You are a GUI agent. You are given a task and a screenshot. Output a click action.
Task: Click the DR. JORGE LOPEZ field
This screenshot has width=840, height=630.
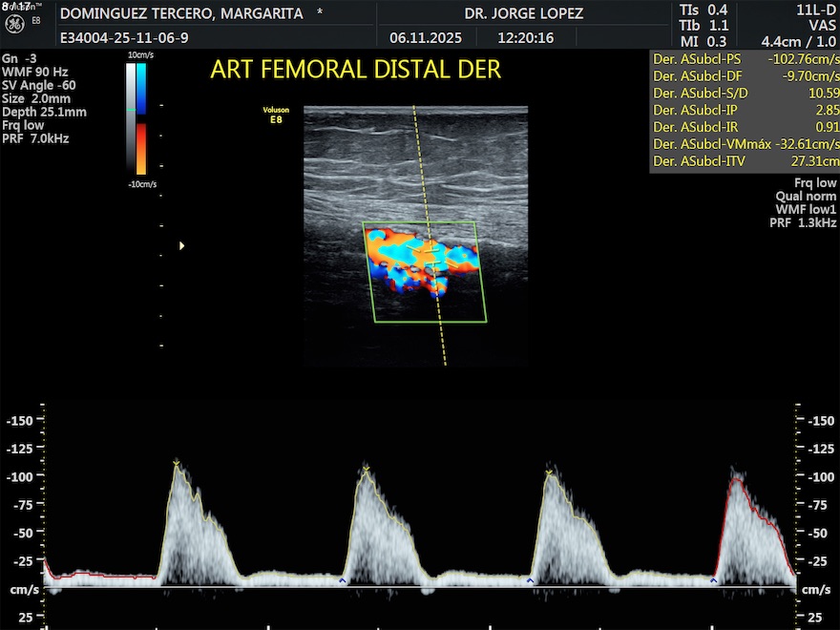(523, 14)
